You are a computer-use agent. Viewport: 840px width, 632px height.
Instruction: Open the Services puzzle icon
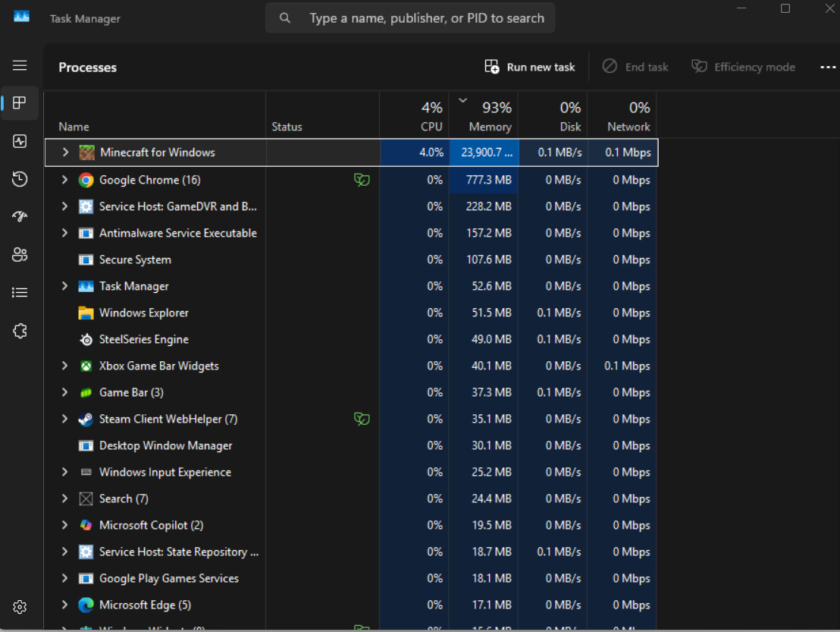click(x=20, y=331)
